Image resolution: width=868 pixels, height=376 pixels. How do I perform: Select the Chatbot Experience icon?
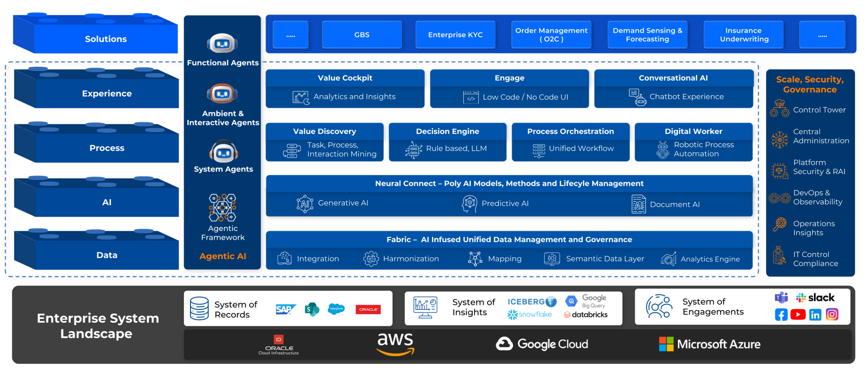[x=637, y=97]
